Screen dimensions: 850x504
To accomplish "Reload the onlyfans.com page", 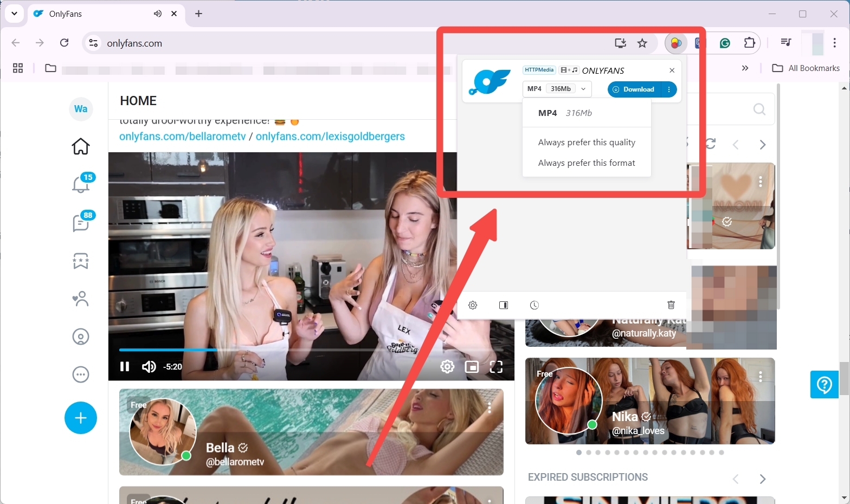I will click(64, 43).
